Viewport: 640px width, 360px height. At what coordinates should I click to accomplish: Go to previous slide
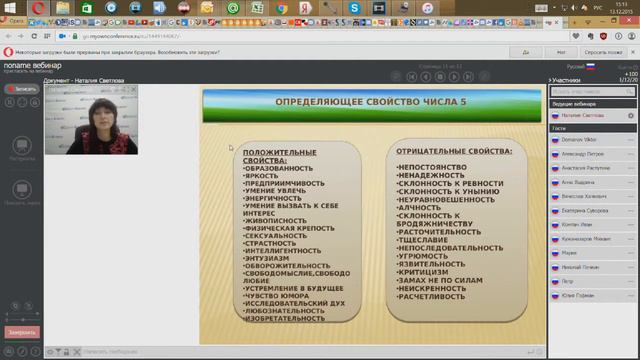pyautogui.click(x=426, y=77)
